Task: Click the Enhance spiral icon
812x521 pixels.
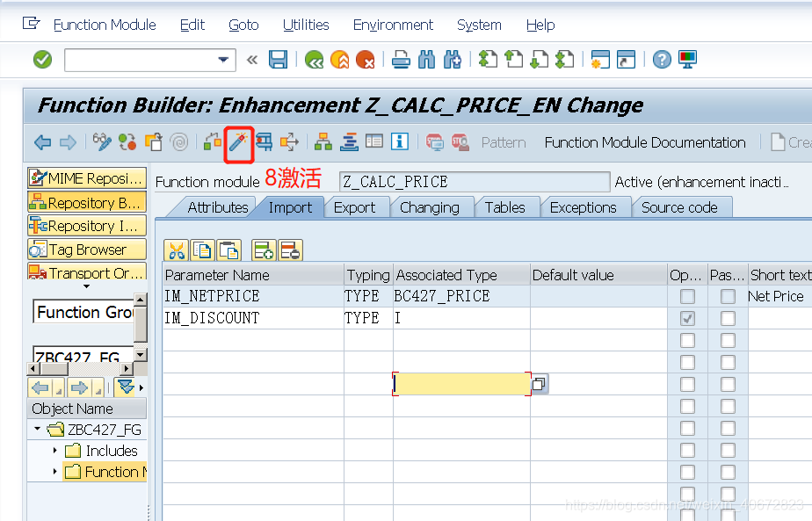Action: 179,142
